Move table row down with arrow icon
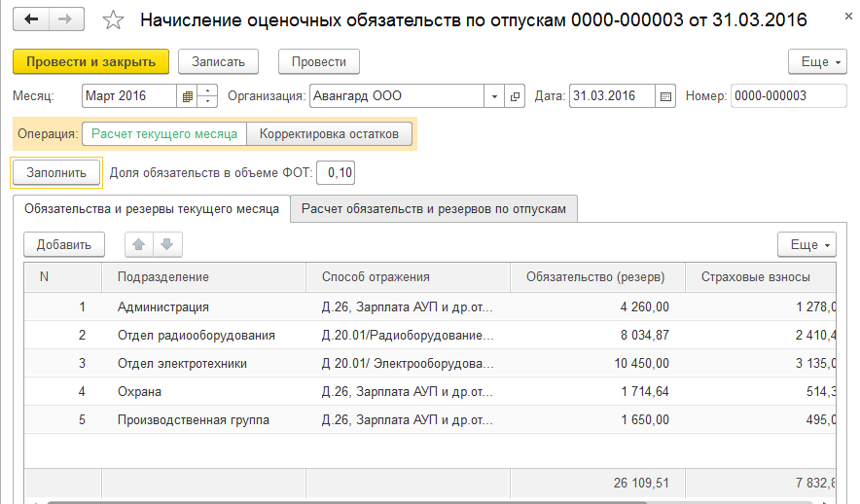 pyautogui.click(x=165, y=245)
